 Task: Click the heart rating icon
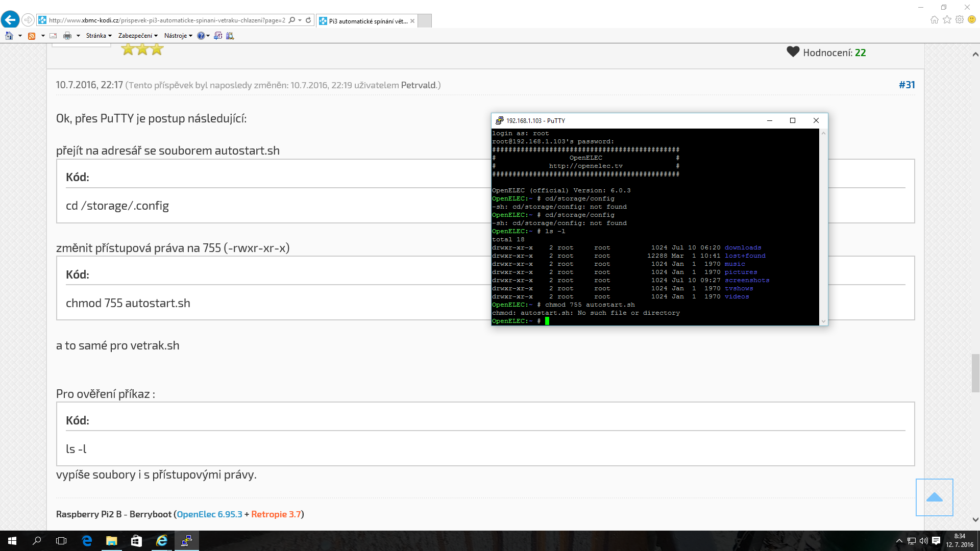pyautogui.click(x=793, y=52)
